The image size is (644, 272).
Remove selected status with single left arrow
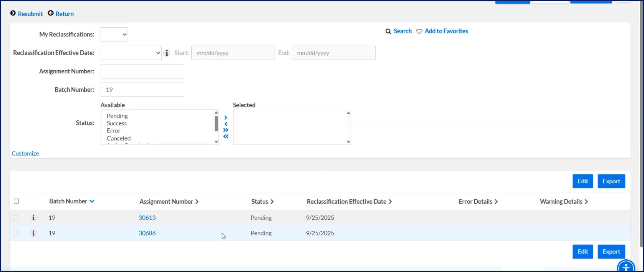tap(226, 124)
